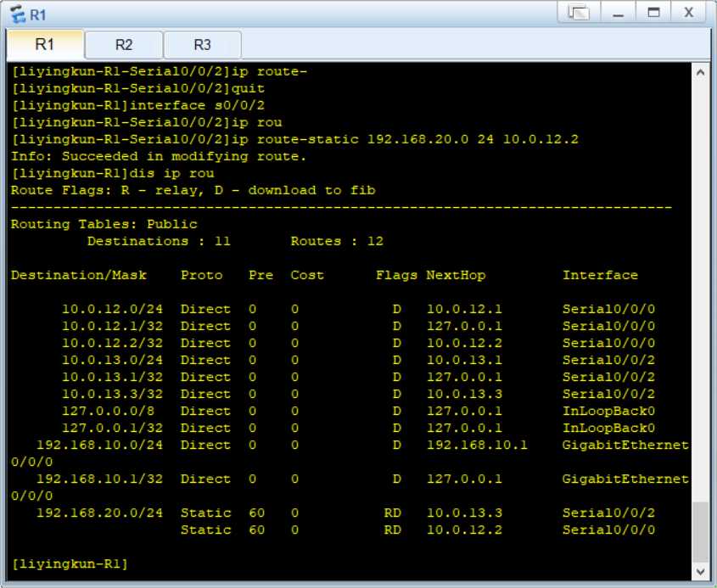Click next hop 10.0.12.1 in first row
This screenshot has width=717, height=588.
pyautogui.click(x=464, y=309)
